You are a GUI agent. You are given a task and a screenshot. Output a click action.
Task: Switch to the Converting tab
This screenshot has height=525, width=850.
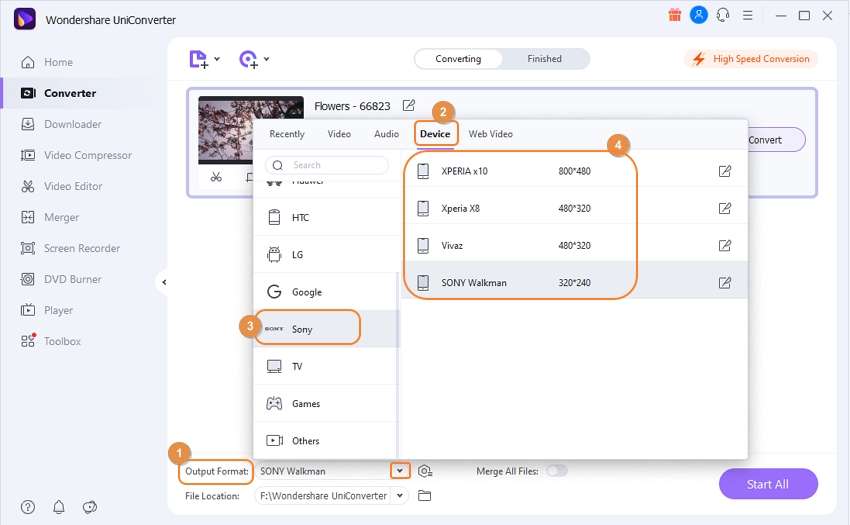point(458,59)
